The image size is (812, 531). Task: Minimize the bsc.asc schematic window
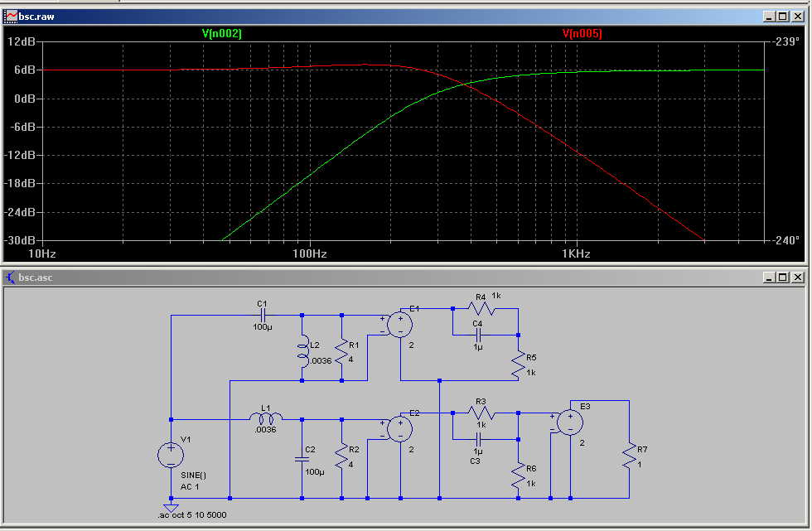(769, 278)
